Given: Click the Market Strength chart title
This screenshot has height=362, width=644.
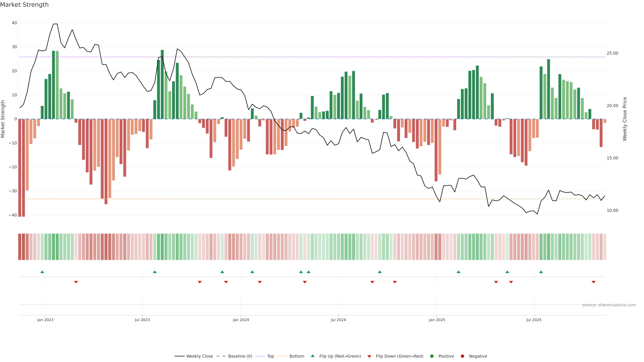Looking at the screenshot, I should (x=24, y=5).
